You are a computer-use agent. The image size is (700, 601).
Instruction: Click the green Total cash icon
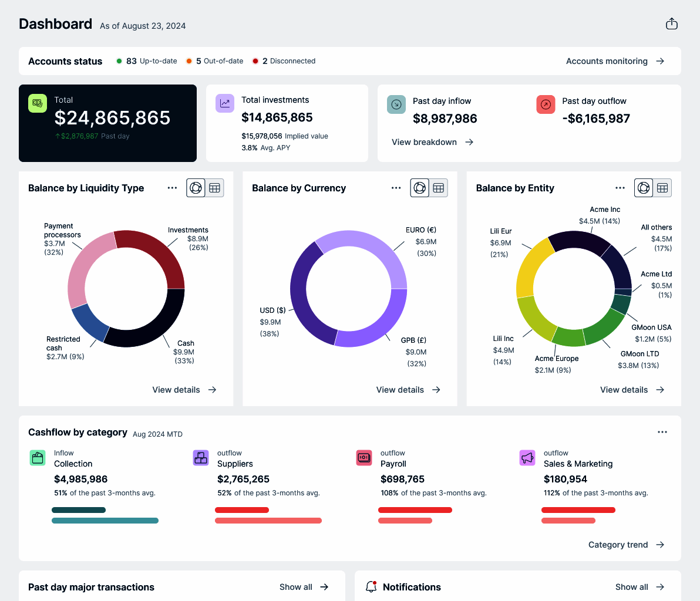pos(38,103)
